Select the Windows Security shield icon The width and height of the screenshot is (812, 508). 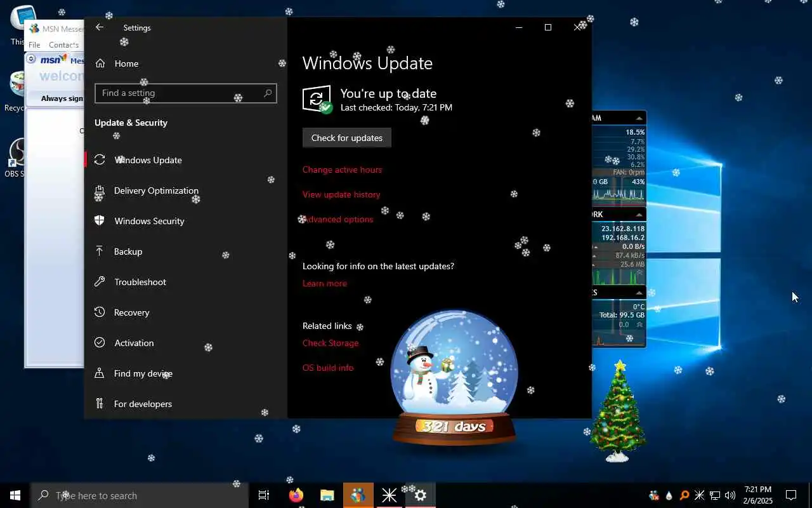[x=100, y=221]
